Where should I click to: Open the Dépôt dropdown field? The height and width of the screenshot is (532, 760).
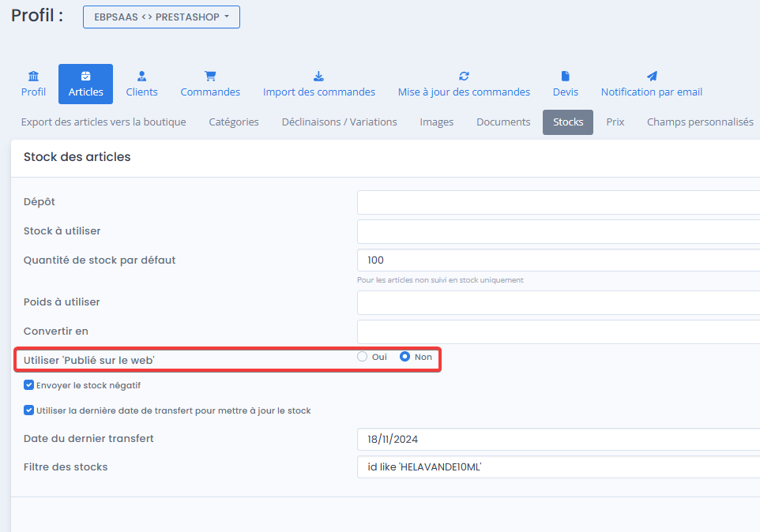coord(559,202)
